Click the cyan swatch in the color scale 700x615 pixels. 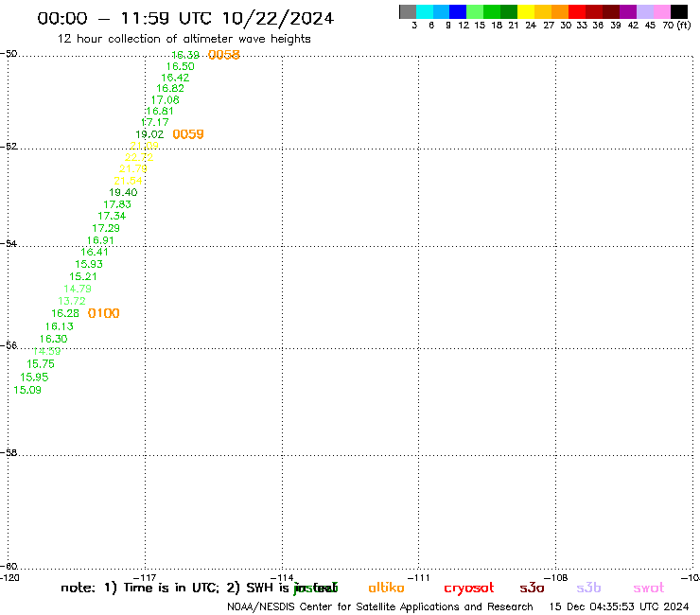pyautogui.click(x=425, y=11)
